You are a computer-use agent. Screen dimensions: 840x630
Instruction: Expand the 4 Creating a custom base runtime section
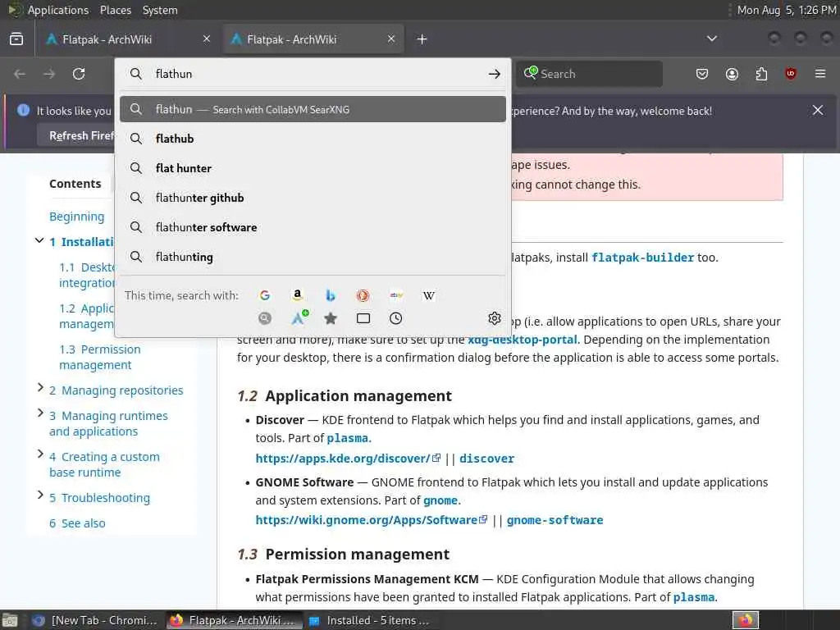tap(40, 454)
